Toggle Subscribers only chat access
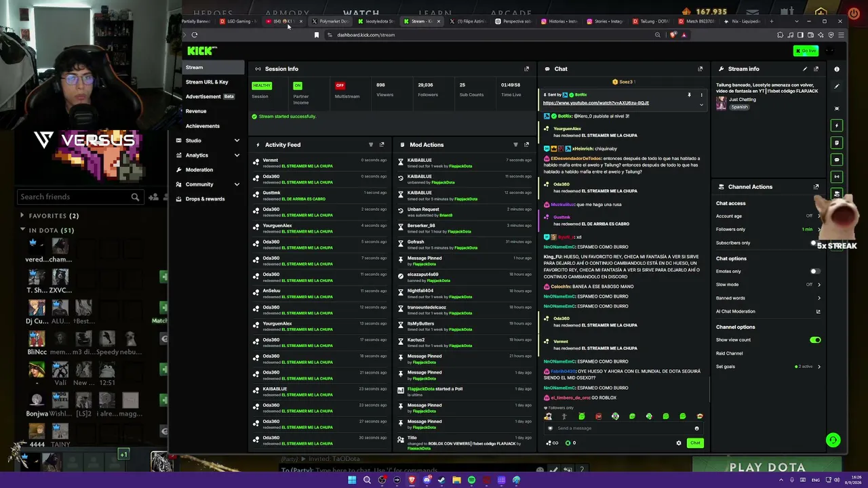The height and width of the screenshot is (488, 868). pyautogui.click(x=815, y=243)
